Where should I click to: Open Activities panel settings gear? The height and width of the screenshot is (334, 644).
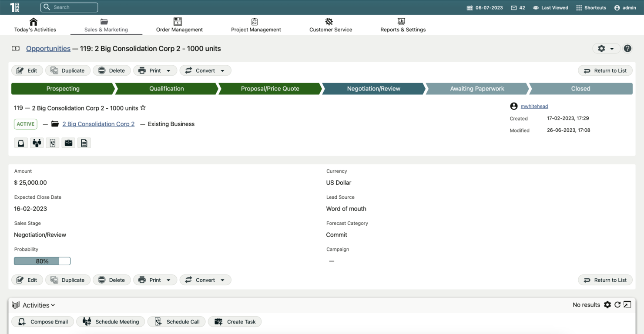pos(607,305)
